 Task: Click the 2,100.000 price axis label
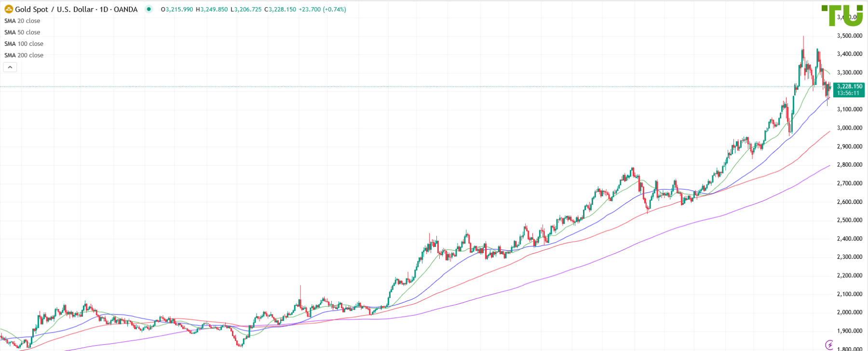pos(850,294)
